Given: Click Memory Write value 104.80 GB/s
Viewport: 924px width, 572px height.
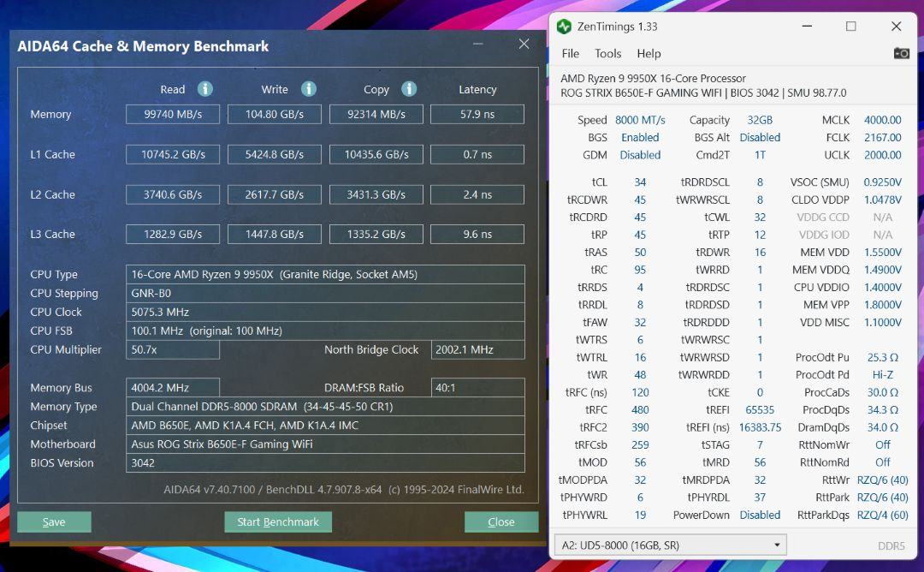Looking at the screenshot, I should [275, 115].
